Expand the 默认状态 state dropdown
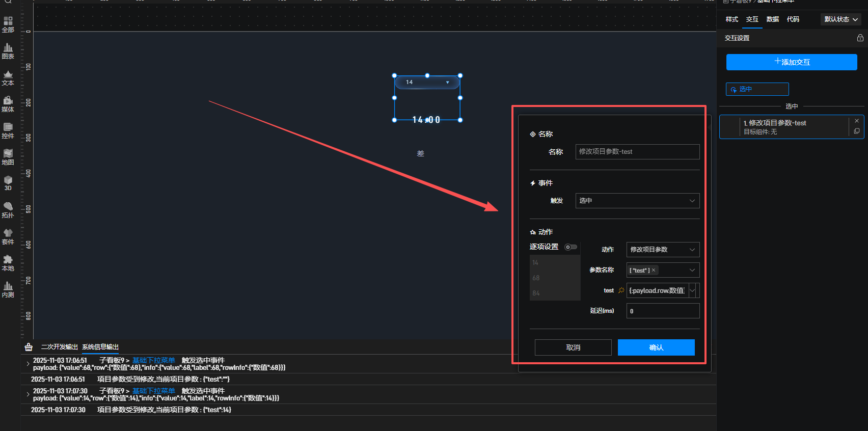 840,19
